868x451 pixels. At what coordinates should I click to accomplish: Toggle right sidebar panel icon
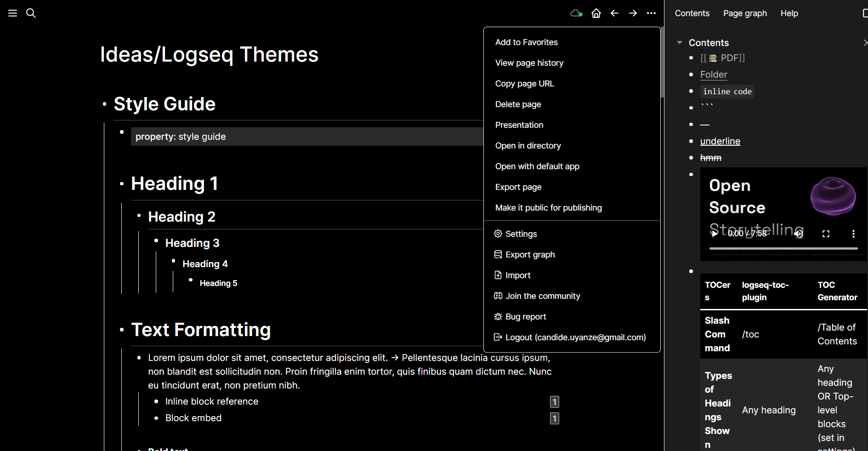[865, 13]
